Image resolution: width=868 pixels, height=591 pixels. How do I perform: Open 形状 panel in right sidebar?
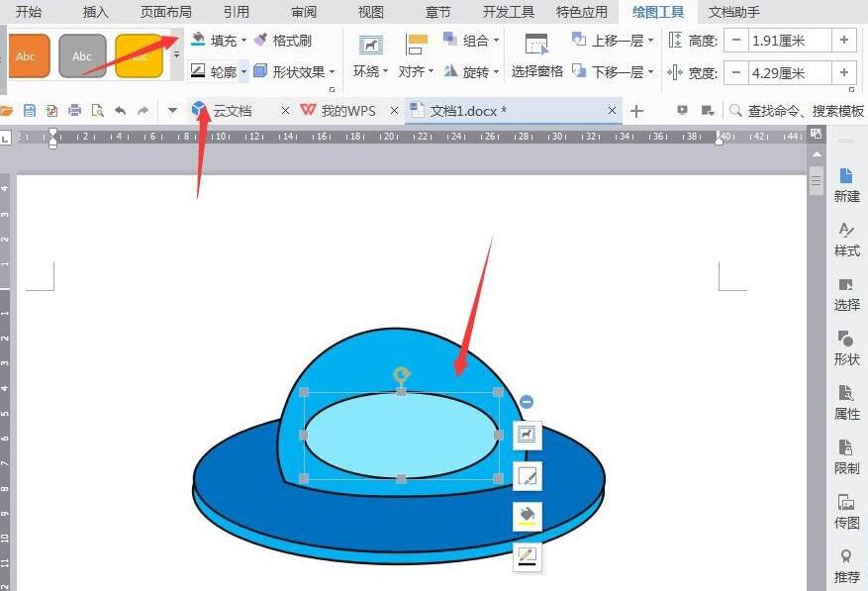[x=846, y=347]
